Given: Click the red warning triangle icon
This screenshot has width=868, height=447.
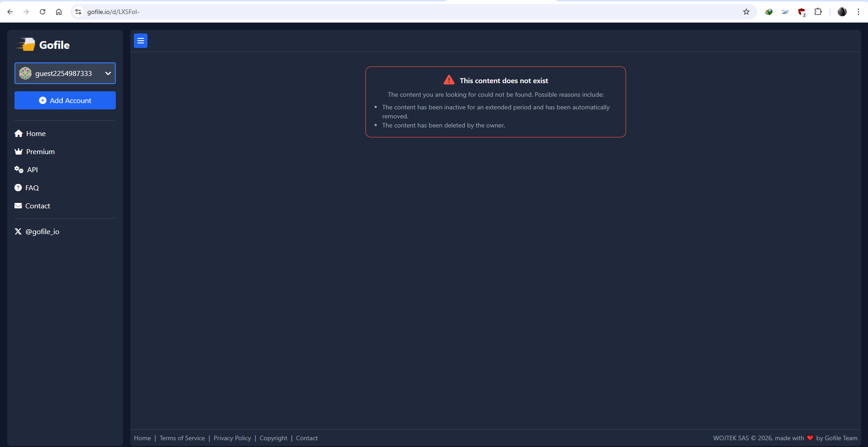Looking at the screenshot, I should (x=449, y=80).
